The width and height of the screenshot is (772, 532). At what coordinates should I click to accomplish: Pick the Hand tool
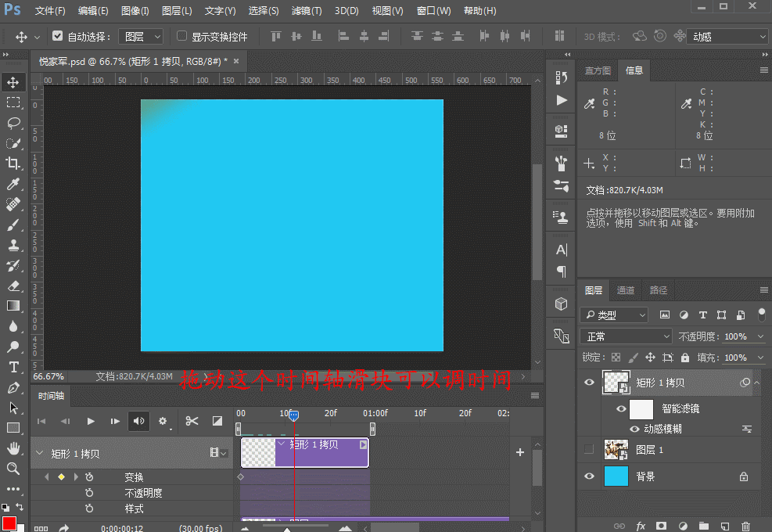click(13, 448)
